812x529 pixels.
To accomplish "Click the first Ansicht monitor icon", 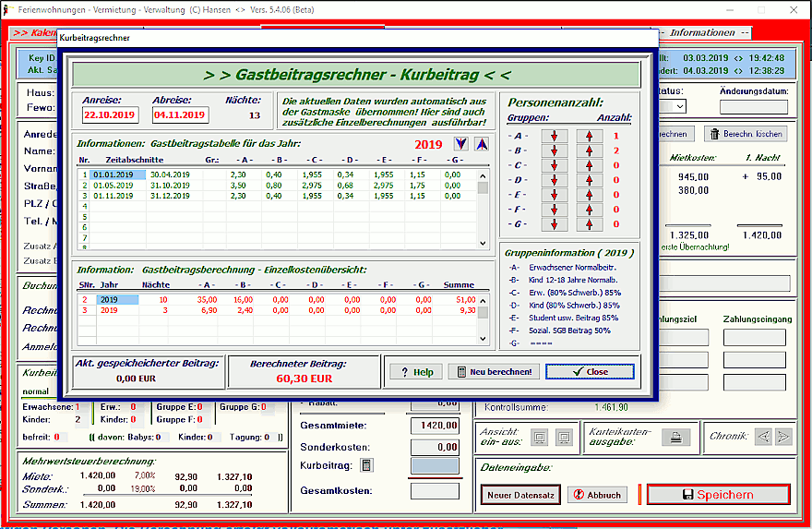I will coord(541,437).
